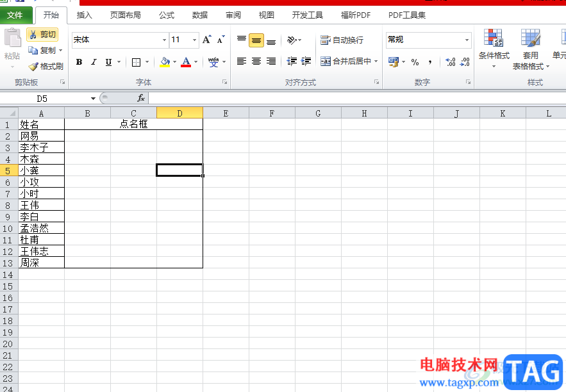Open the font color dropdown arrow

click(196, 62)
